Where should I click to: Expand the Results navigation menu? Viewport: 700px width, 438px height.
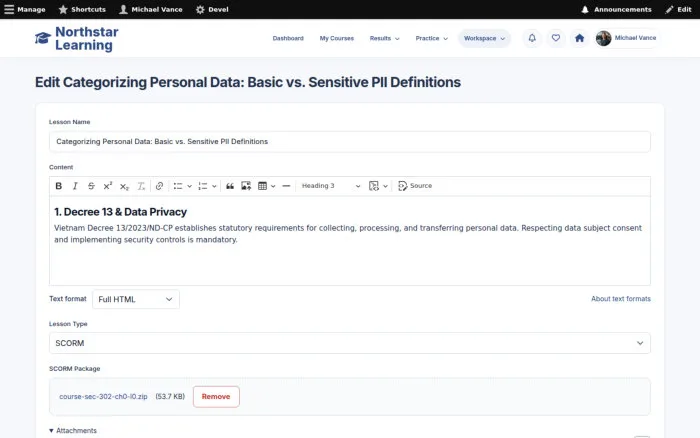tap(384, 38)
